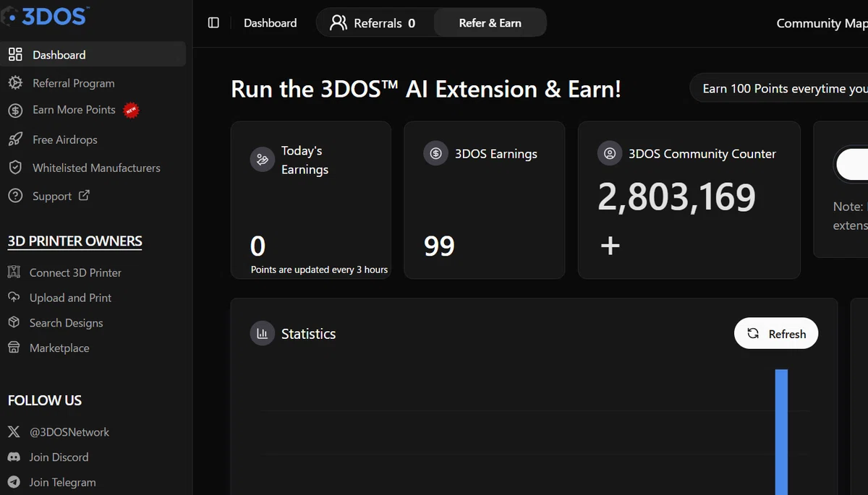868x495 pixels.
Task: Open the Community Map link
Action: coord(822,23)
